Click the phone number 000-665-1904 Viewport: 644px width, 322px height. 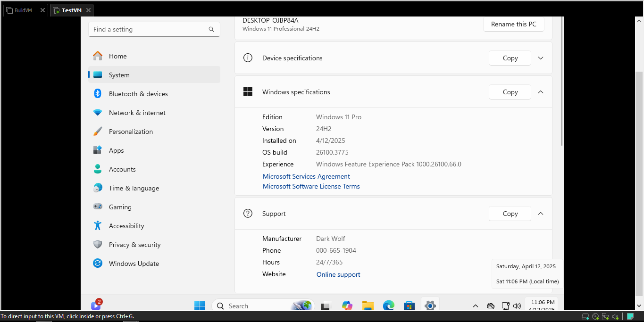[336, 250]
